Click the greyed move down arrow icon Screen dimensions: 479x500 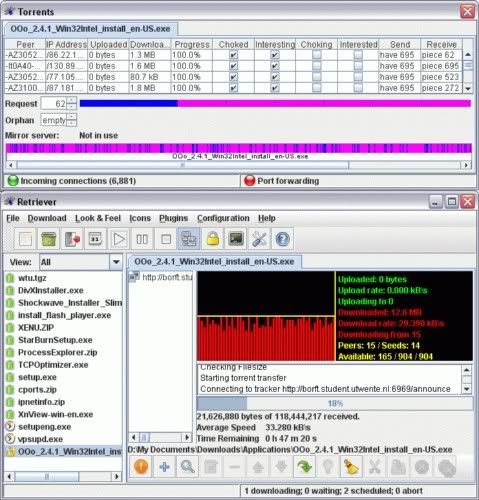[x=281, y=467]
